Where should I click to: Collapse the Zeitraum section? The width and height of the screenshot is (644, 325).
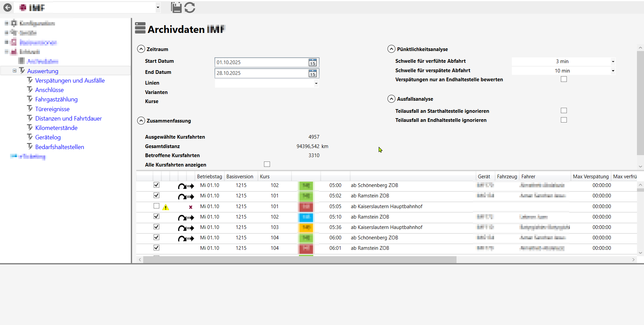tap(141, 49)
